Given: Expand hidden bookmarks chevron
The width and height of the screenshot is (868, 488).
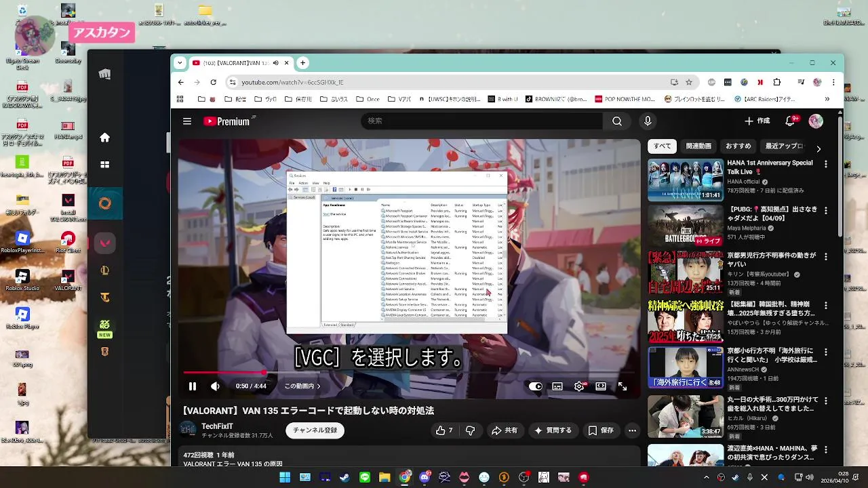Looking at the screenshot, I should tap(827, 99).
